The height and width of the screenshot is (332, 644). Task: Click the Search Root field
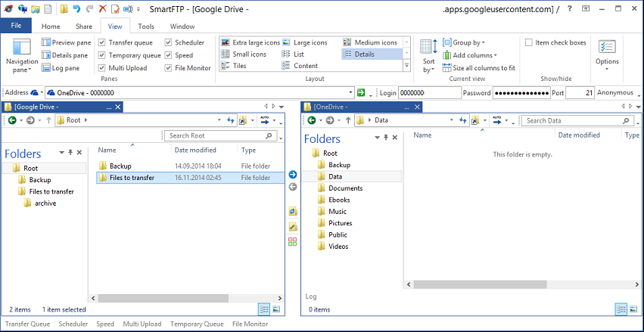click(220, 135)
